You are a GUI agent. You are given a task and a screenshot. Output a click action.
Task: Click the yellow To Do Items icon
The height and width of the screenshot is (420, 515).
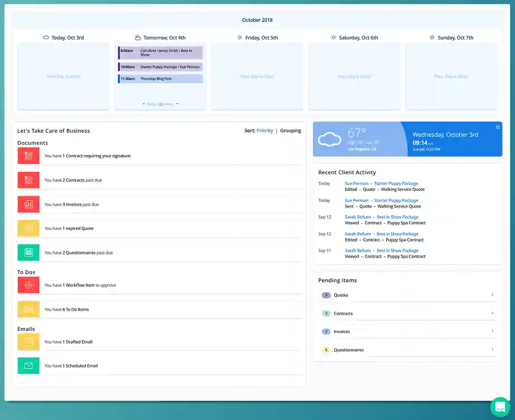click(28, 310)
